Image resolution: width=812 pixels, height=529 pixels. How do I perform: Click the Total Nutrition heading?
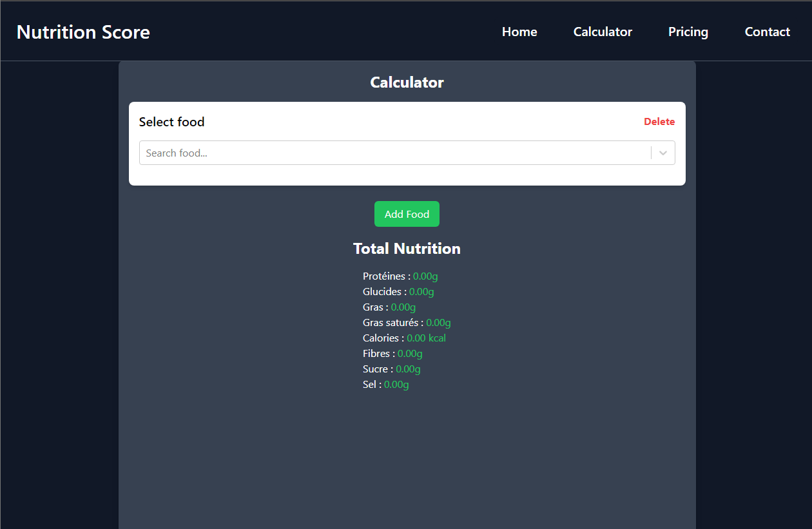coord(407,248)
